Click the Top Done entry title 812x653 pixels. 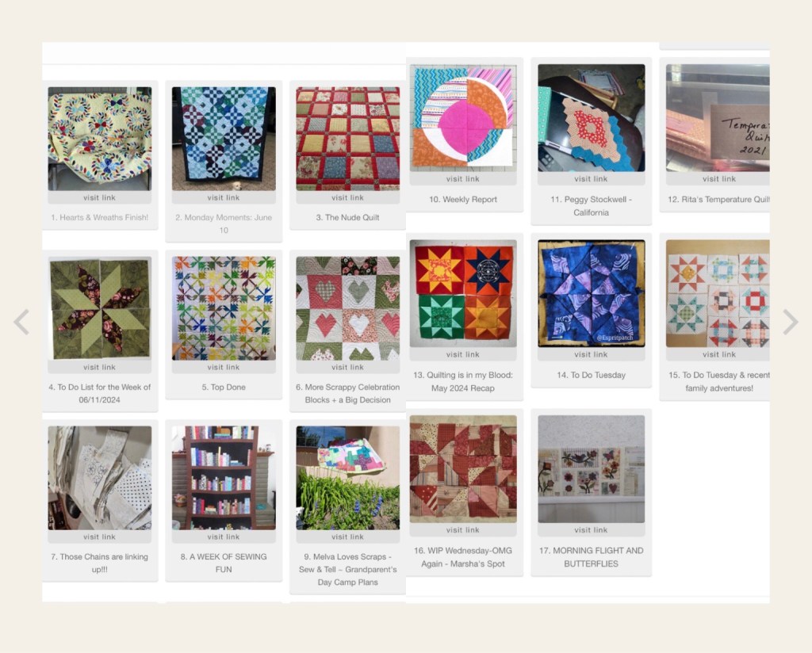pos(224,387)
